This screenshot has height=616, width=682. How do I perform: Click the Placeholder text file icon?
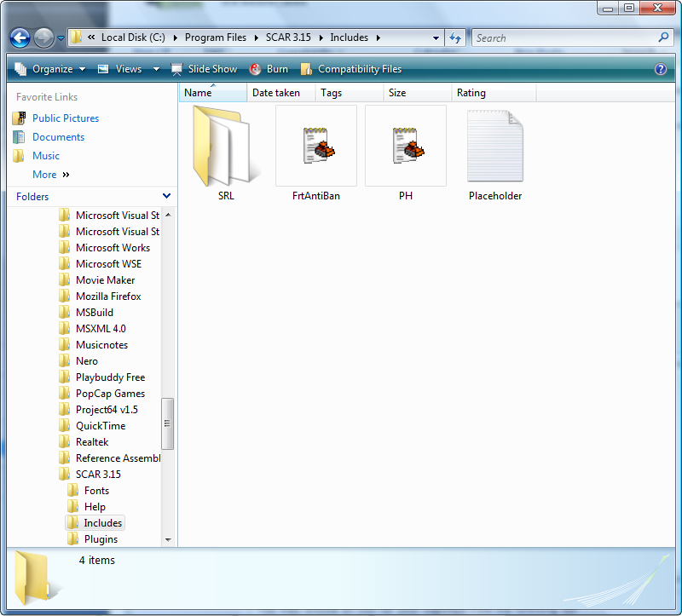(x=495, y=146)
